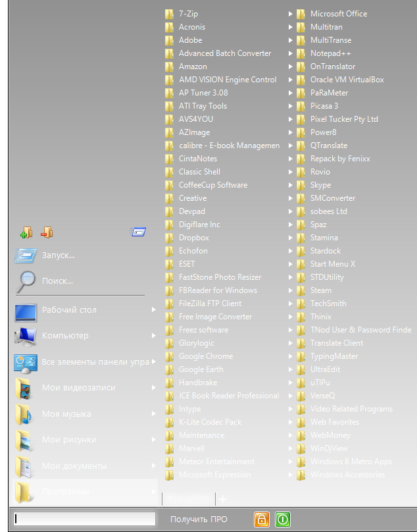Expand the Все элементы панели управления arrow
417x532 pixels.
(153, 361)
